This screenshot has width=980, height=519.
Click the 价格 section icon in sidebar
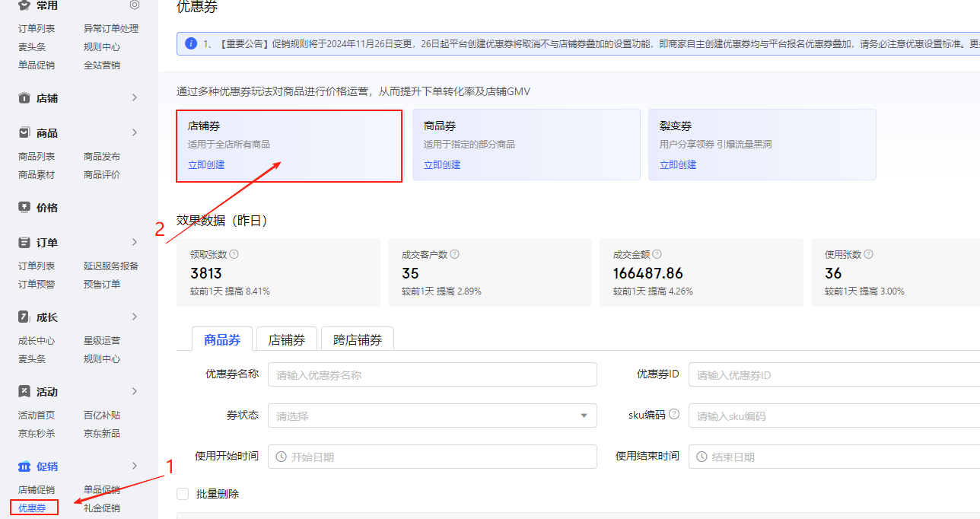24,207
